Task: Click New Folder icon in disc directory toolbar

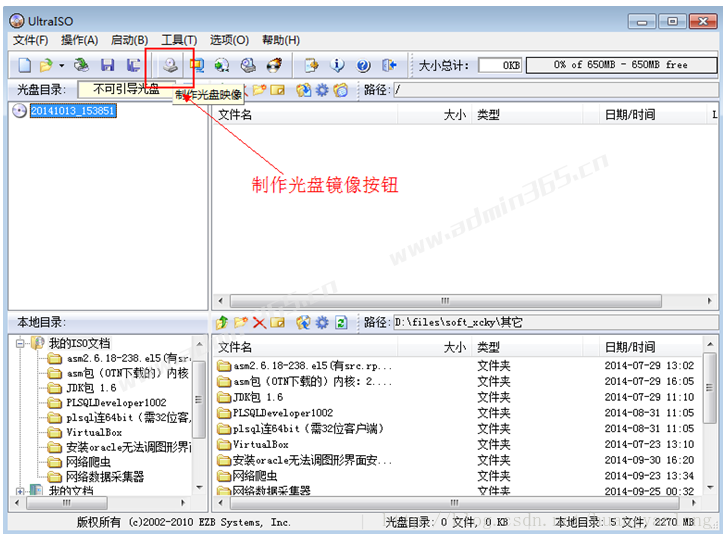Action: pos(260,89)
